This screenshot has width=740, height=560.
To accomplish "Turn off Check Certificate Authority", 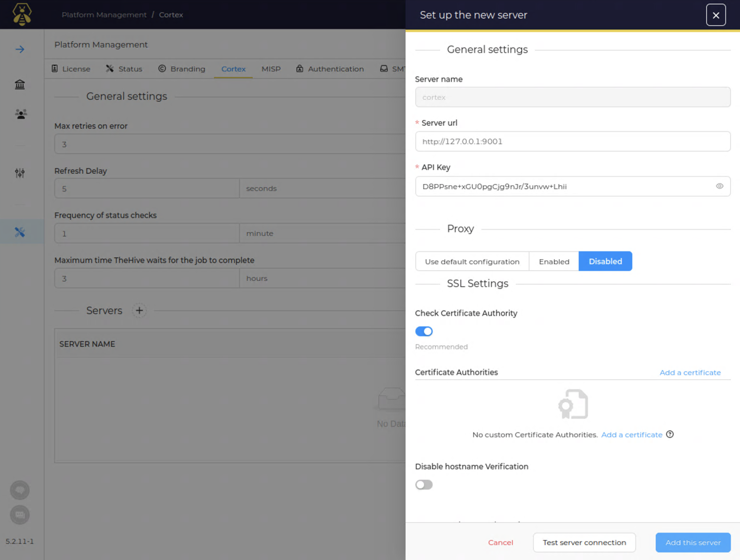I will pyautogui.click(x=423, y=331).
